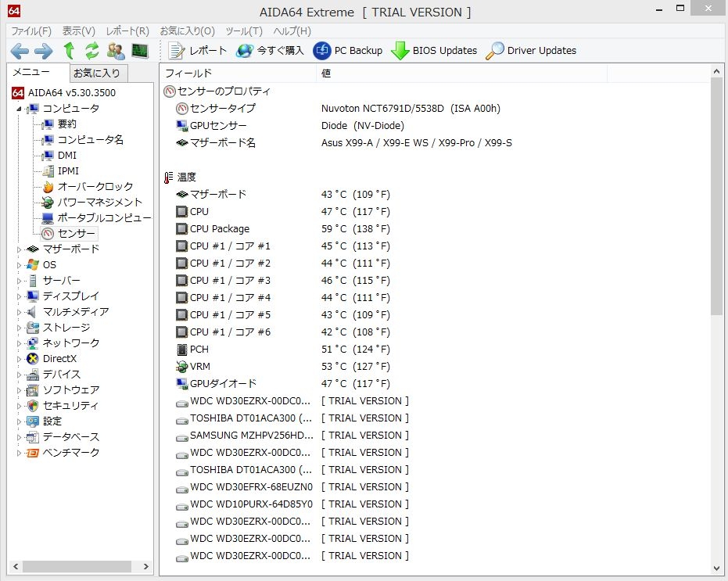Click tree panel horizontal scrollbar right arrow
The width and height of the screenshot is (728, 581).
coord(145,567)
